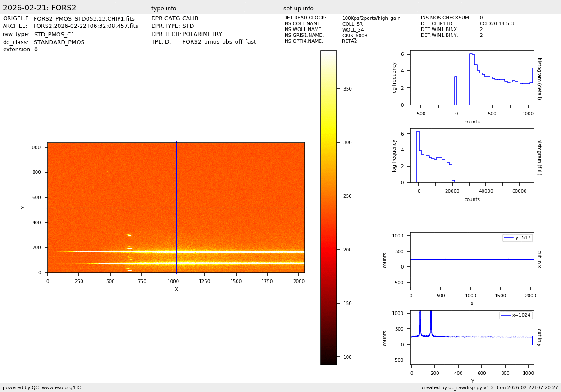Image resolution: width=561 pixels, height=392 pixels.
Task: Click the histogram (detail) plot
Action: pyautogui.click(x=472, y=78)
